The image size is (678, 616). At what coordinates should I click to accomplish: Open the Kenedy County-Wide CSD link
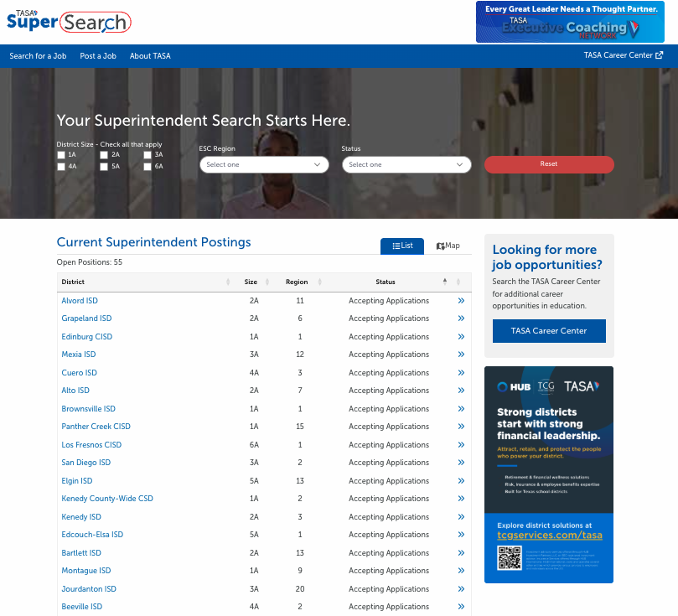pyautogui.click(x=107, y=499)
